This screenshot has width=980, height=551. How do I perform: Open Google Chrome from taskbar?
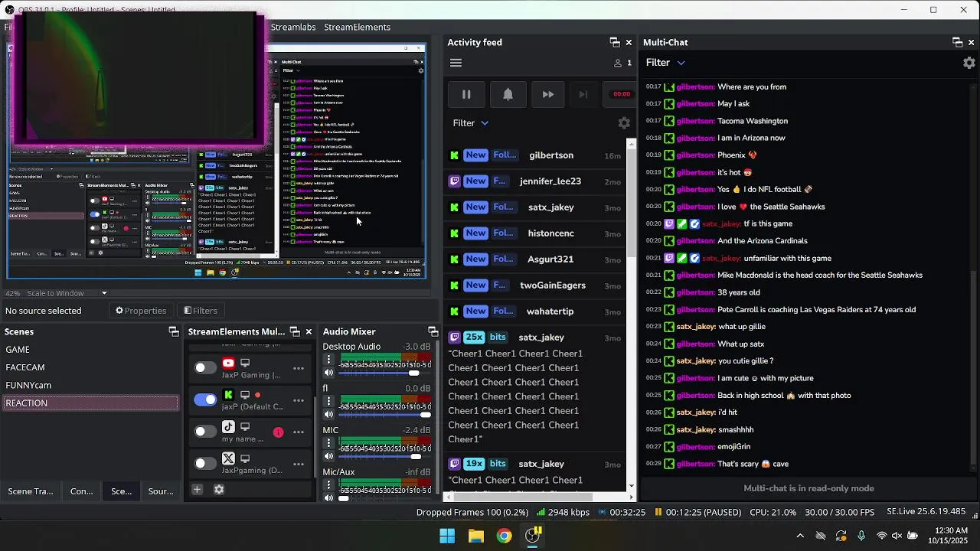[504, 536]
